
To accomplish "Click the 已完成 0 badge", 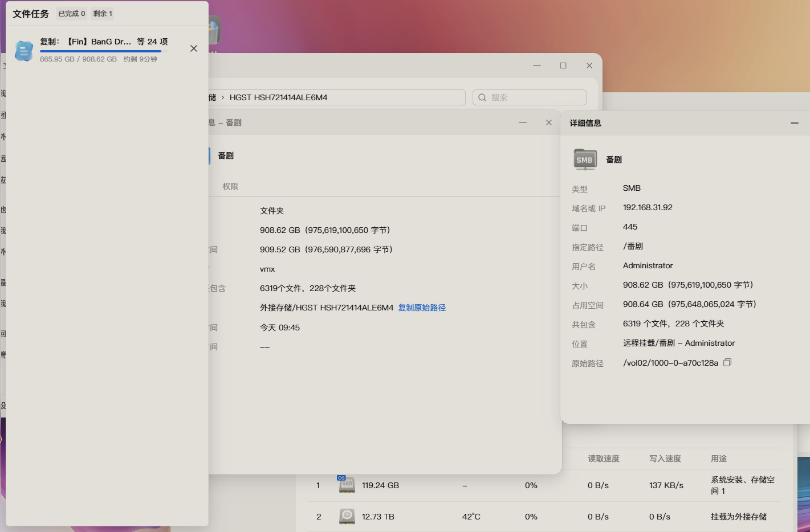I will pyautogui.click(x=72, y=14).
